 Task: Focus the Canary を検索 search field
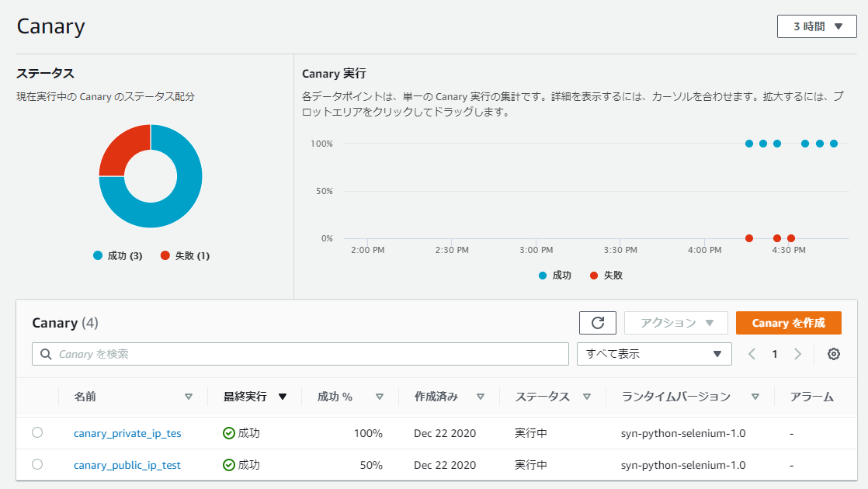[x=300, y=354]
